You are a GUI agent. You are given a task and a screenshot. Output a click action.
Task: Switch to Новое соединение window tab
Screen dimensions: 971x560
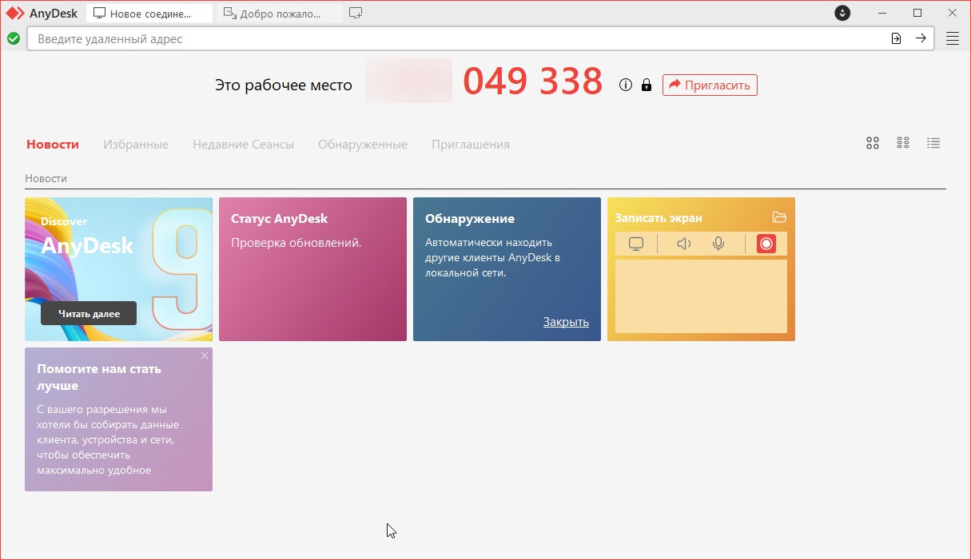149,14
